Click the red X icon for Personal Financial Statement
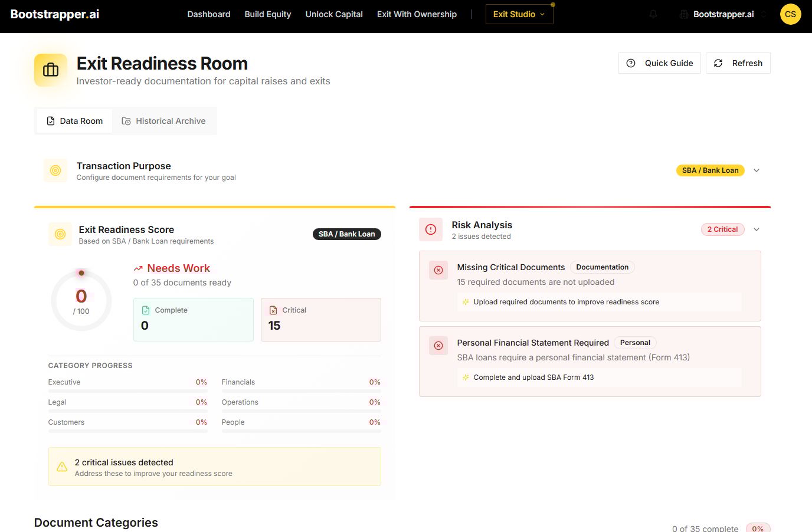Image resolution: width=812 pixels, height=532 pixels. coord(438,346)
